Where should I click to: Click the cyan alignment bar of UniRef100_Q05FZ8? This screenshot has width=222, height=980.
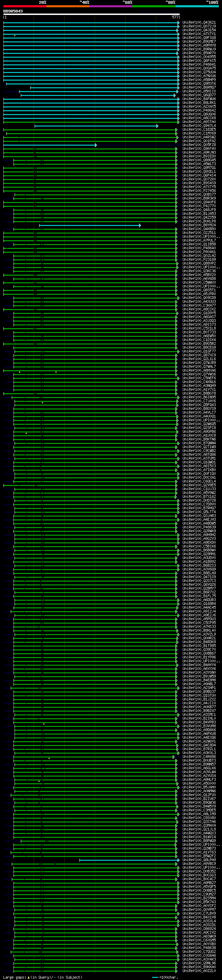[x=50, y=145]
